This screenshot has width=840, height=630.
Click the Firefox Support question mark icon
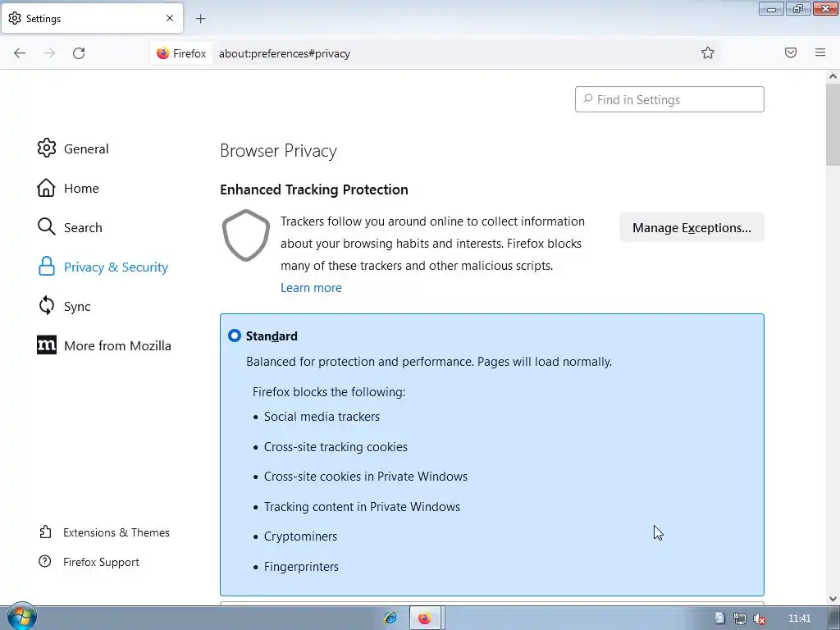click(45, 561)
